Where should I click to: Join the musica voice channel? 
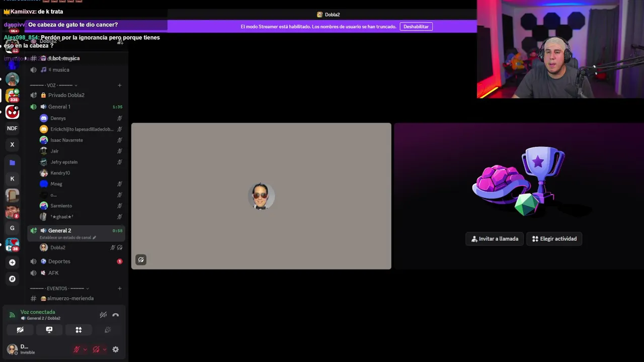(x=76, y=70)
